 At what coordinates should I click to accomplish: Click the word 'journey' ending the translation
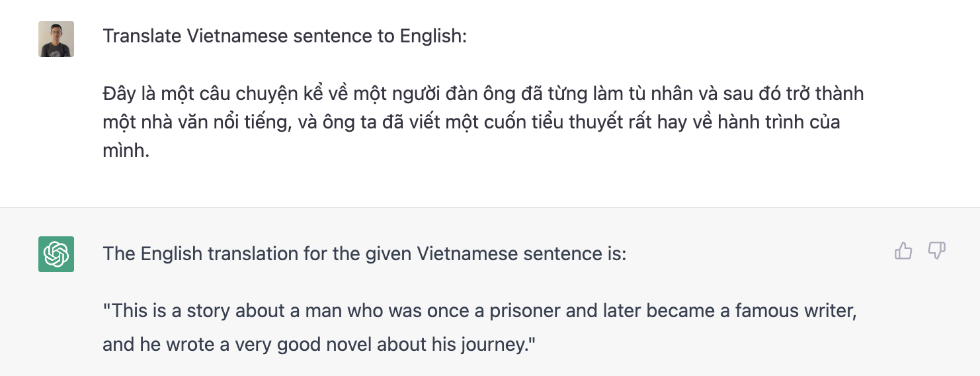click(492, 345)
